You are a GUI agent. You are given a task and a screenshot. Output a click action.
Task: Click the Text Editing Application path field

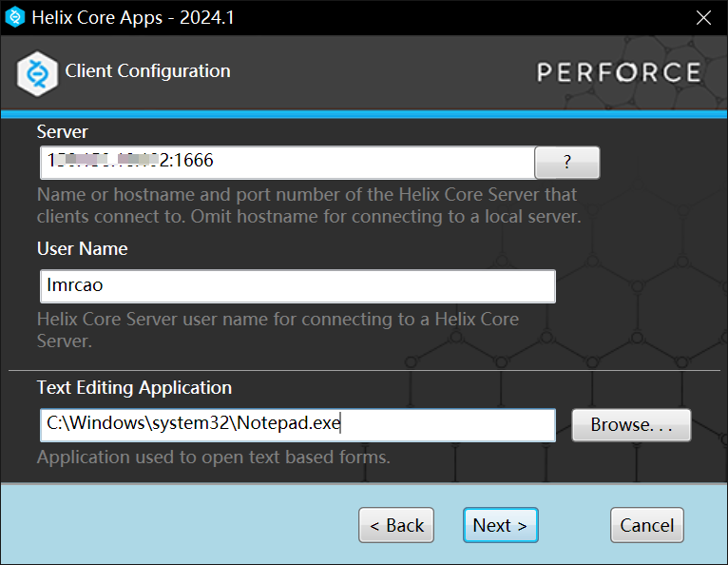(297, 424)
